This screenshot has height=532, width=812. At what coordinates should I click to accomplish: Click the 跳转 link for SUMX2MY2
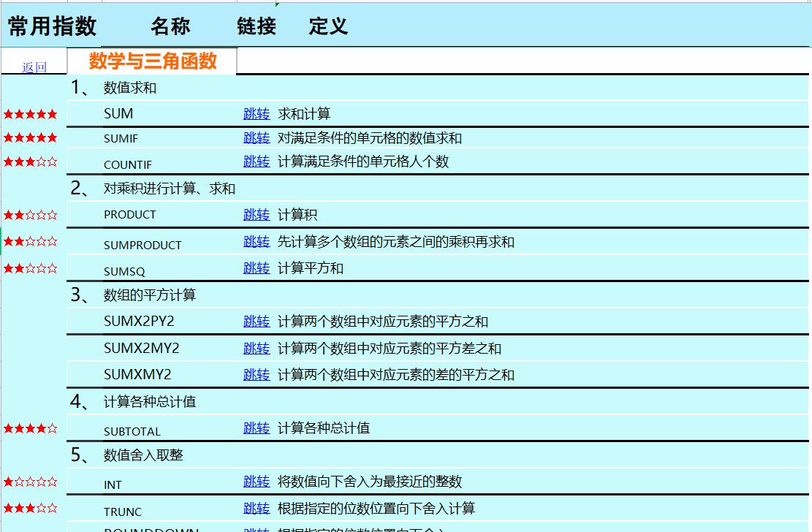257,349
